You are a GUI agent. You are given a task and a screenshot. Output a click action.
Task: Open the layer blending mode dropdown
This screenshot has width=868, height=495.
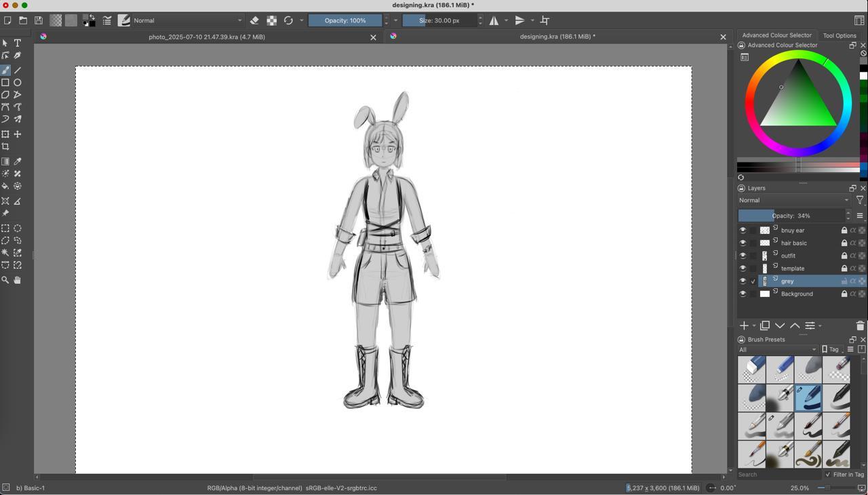(x=794, y=200)
